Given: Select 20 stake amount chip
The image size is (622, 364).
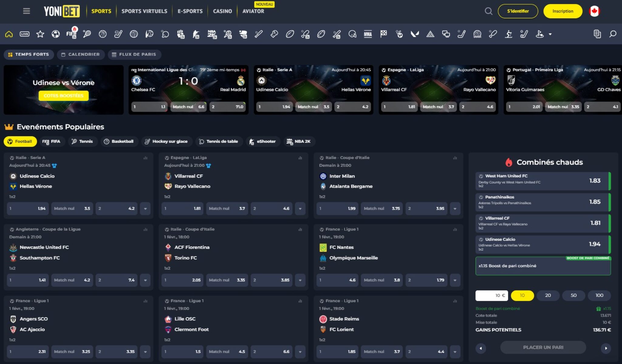Looking at the screenshot, I should (548, 295).
